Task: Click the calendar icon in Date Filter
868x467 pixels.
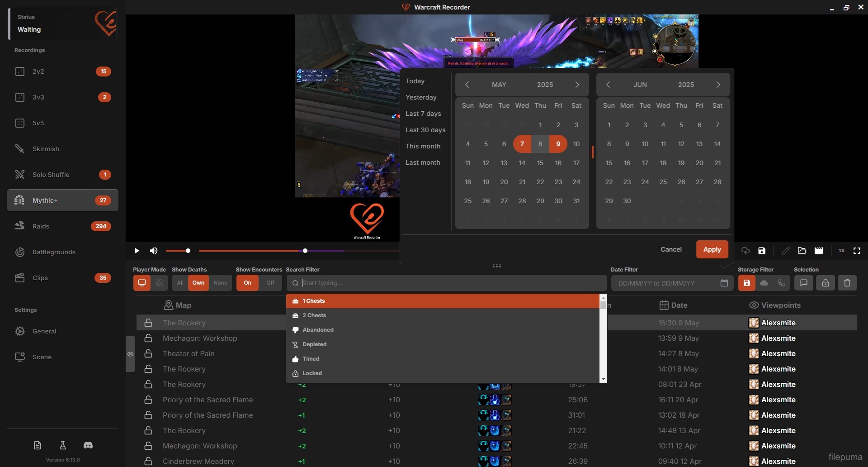Action: 724,283
